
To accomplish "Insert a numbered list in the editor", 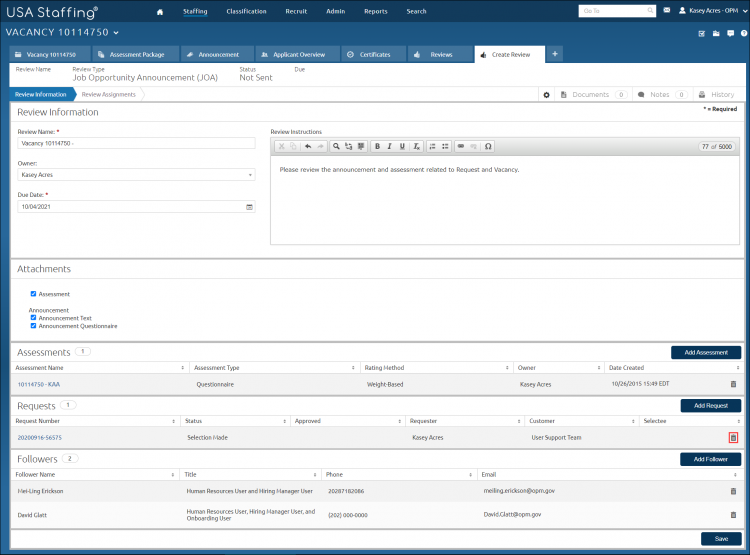I will pos(432,146).
